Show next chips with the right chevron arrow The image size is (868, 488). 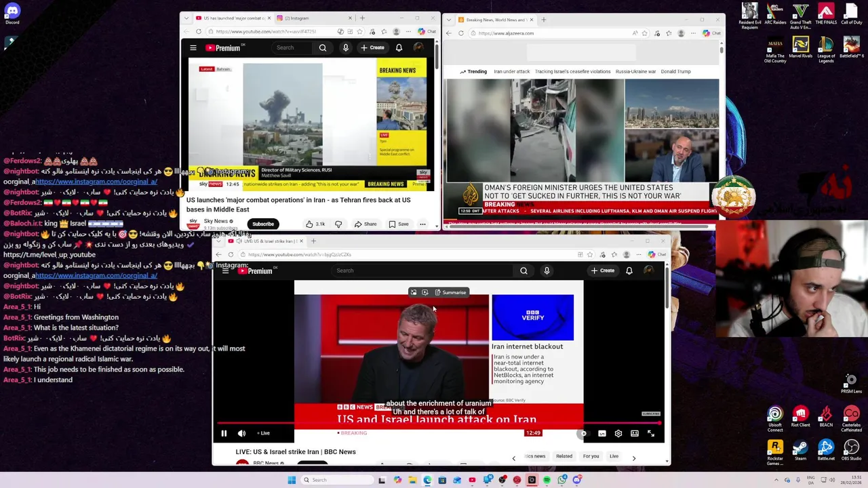pyautogui.click(x=634, y=458)
